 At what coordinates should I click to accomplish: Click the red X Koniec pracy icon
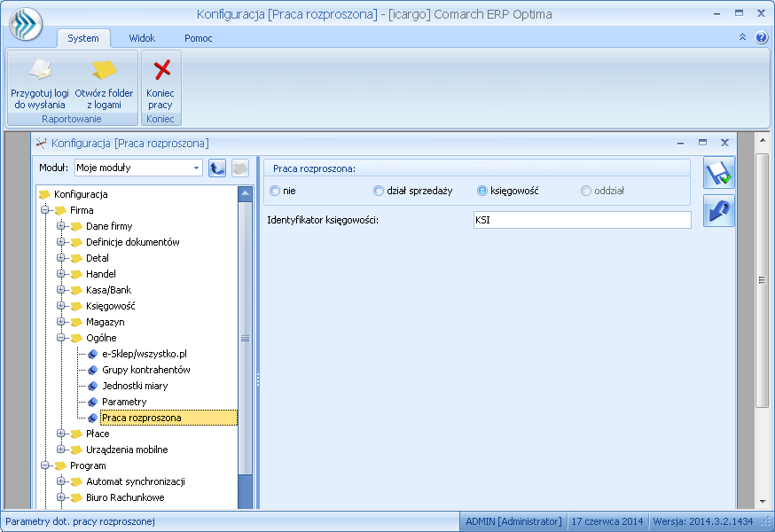pos(161,71)
